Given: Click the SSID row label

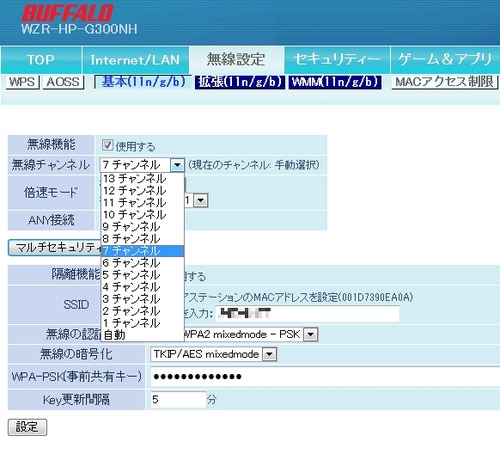Looking at the screenshot, I should [76, 304].
